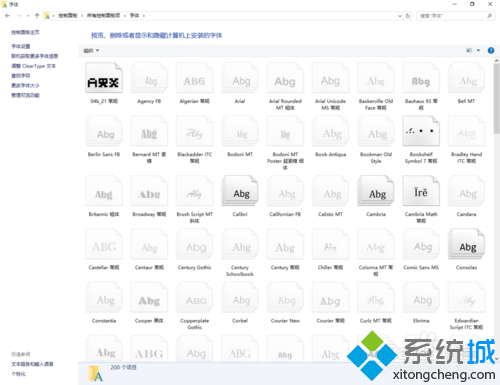500x385 pixels.
Task: Select the Consolas font family icon
Action: pos(466,244)
